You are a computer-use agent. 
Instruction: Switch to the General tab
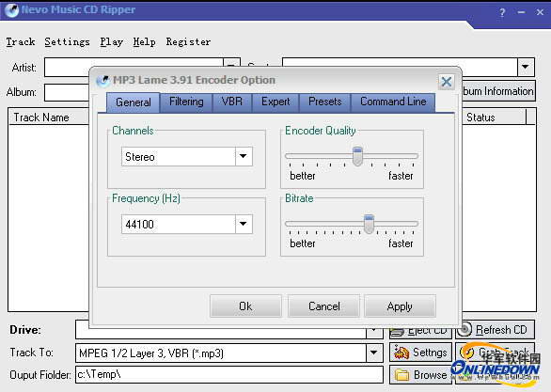click(134, 102)
